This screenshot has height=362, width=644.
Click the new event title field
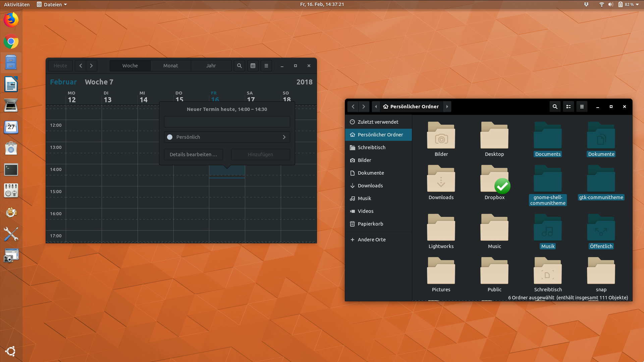(227, 122)
